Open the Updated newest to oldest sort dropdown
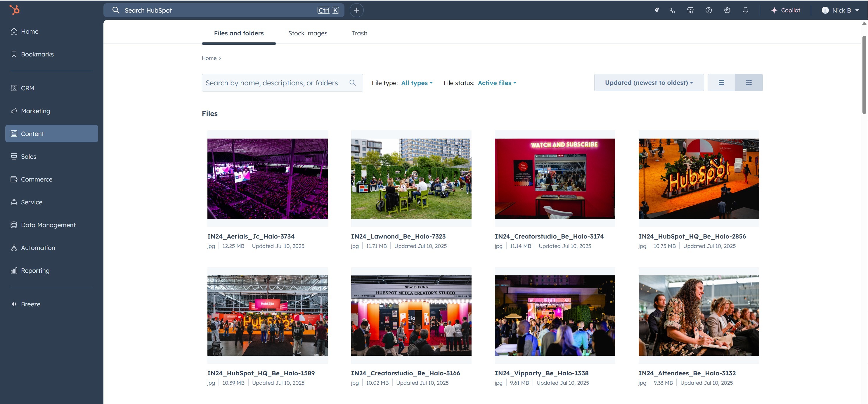Viewport: 868px width, 404px height. pos(649,83)
